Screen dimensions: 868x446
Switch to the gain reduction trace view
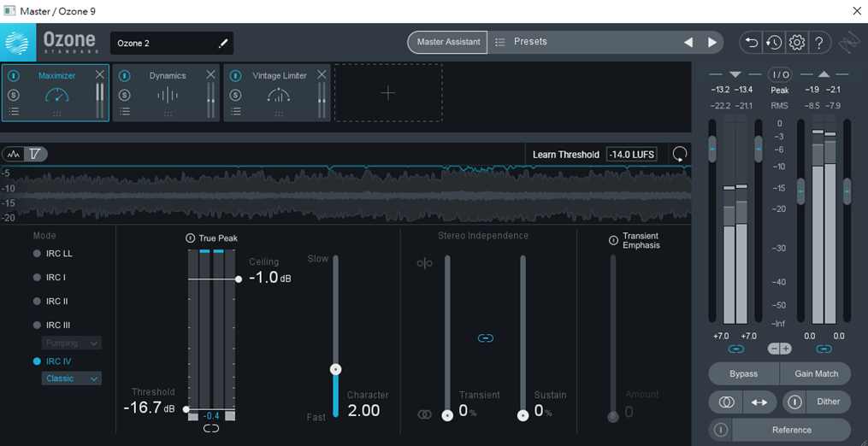35,154
